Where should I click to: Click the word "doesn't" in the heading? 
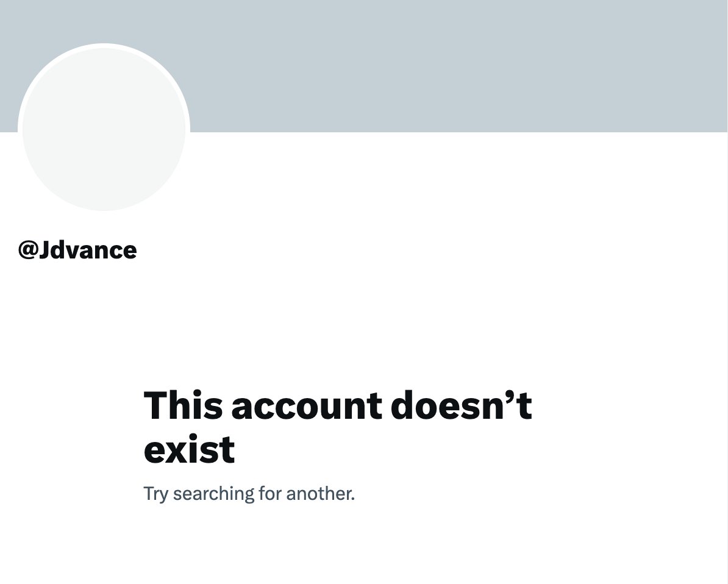click(x=462, y=405)
